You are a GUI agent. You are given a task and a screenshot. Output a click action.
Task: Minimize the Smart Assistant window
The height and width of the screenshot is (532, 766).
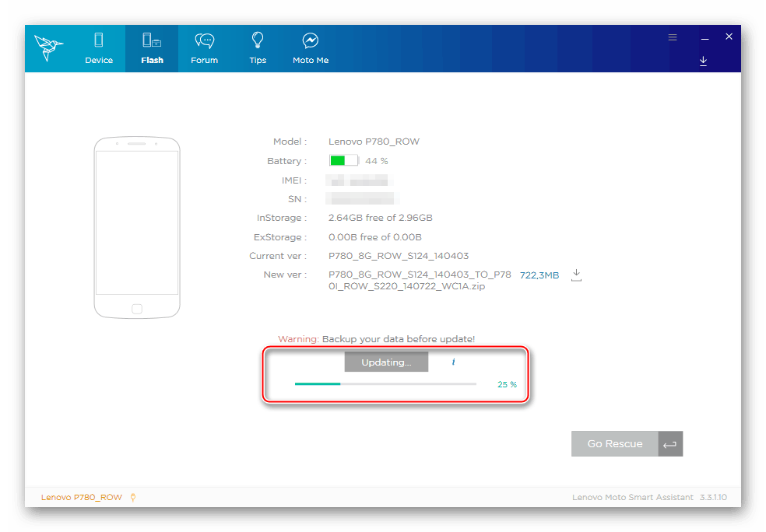tap(704, 37)
